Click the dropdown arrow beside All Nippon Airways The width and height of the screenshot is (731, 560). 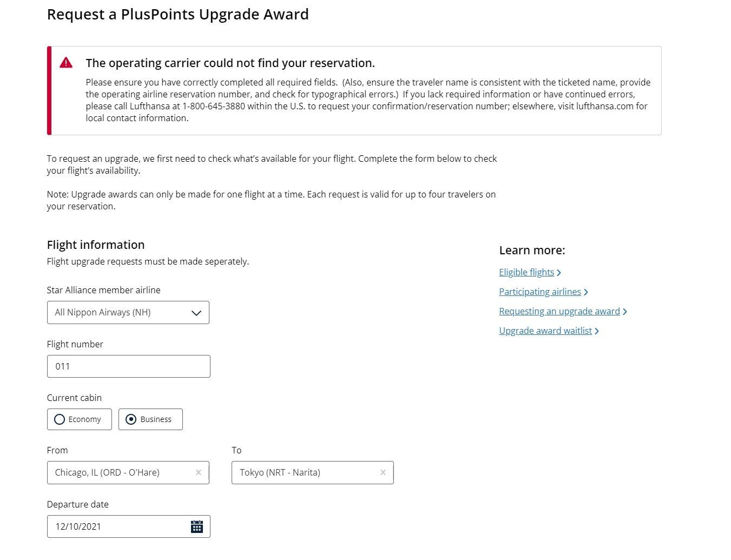pyautogui.click(x=196, y=313)
